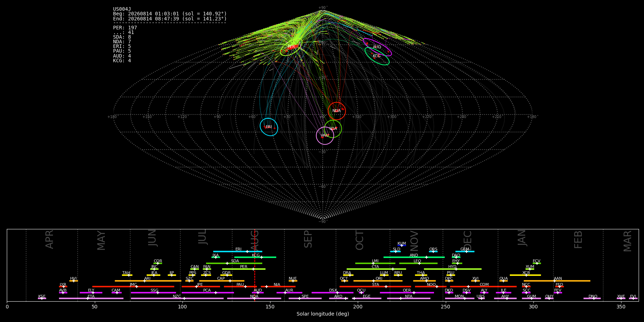Click the SDA green radiant circle
Screen dimensions: 644x322
click(333, 129)
